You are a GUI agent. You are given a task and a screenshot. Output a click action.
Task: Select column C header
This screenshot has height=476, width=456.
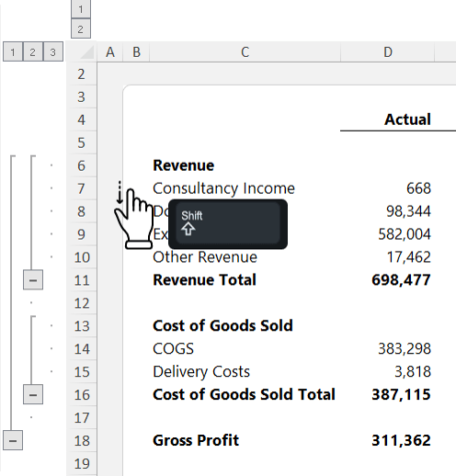click(x=245, y=52)
